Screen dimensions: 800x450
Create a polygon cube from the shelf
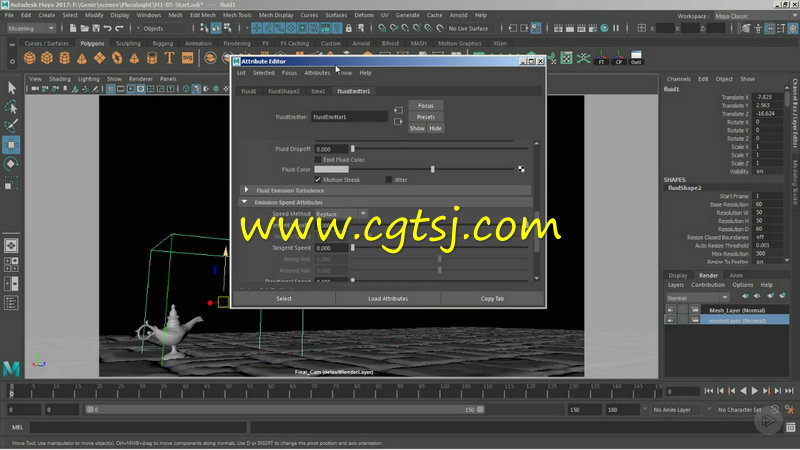pos(47,58)
